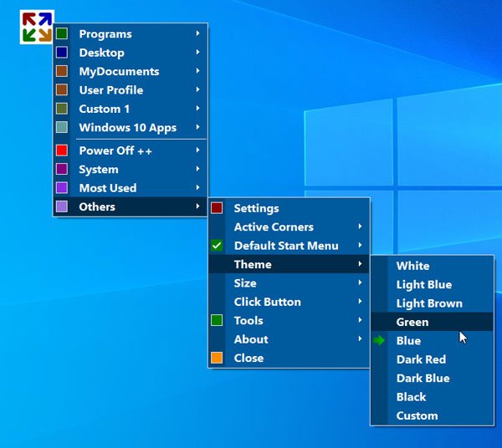This screenshot has height=448, width=502.
Task: Choose Close in the Others submenu
Action: [x=289, y=358]
